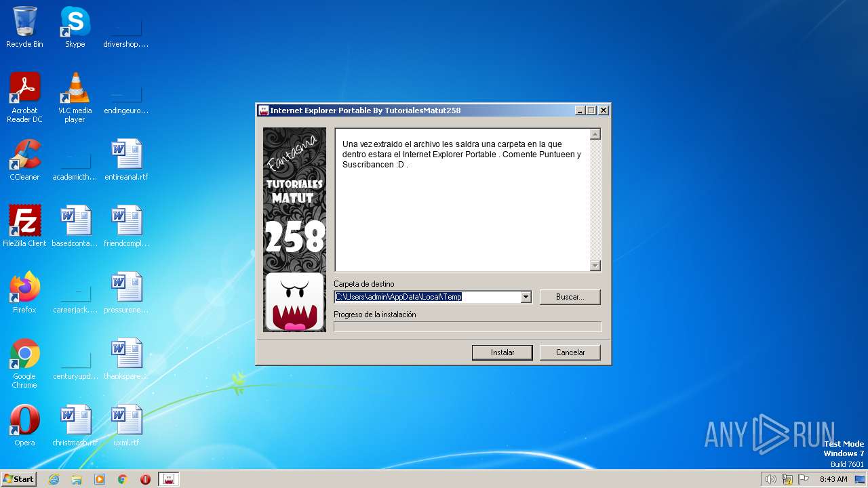Click the description scrollbar down arrow
The width and height of the screenshot is (868, 488).
pyautogui.click(x=595, y=266)
